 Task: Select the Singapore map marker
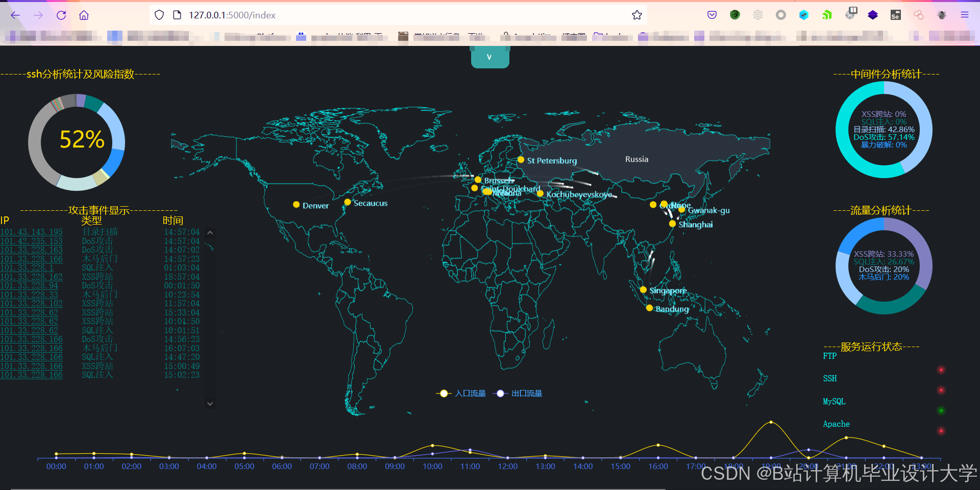pyautogui.click(x=643, y=289)
